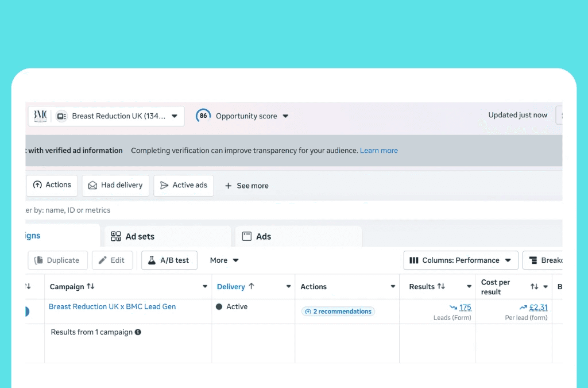Toggle the campaign on/off switch

27,312
